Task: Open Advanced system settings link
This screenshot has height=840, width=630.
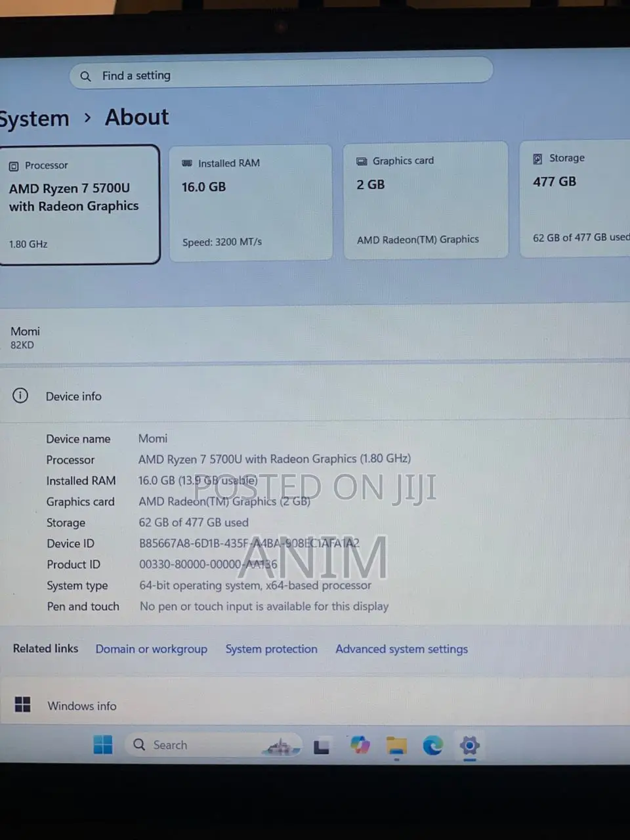Action: 402,649
